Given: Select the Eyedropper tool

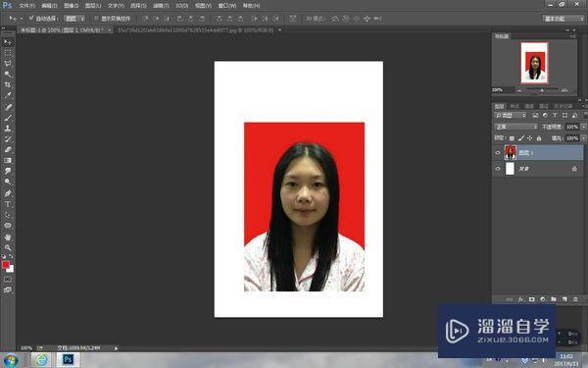Looking at the screenshot, I should point(8,95).
